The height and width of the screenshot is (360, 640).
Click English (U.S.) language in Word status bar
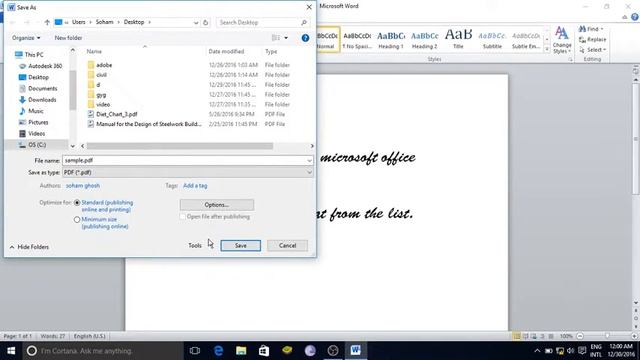pyautogui.click(x=89, y=336)
